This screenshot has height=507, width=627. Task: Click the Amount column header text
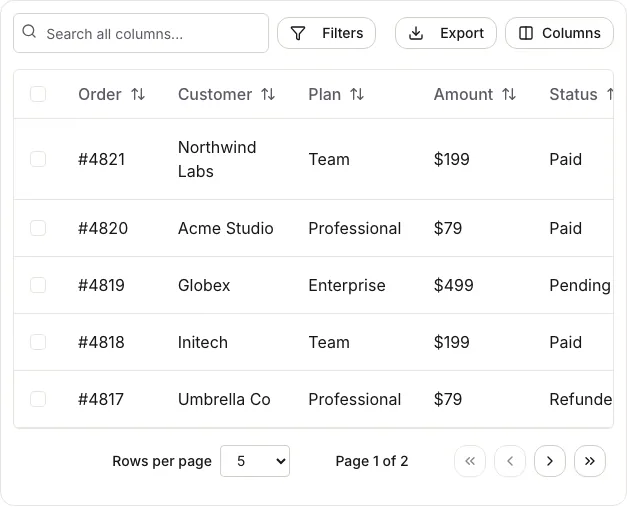coord(463,95)
